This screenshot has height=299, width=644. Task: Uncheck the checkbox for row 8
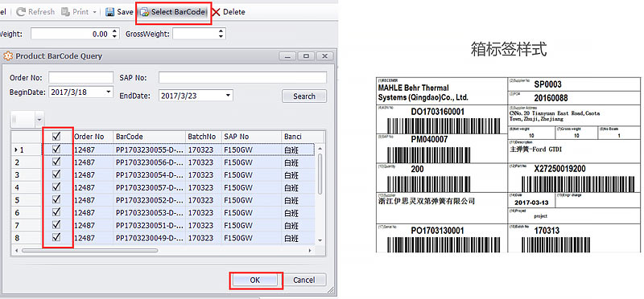click(56, 237)
